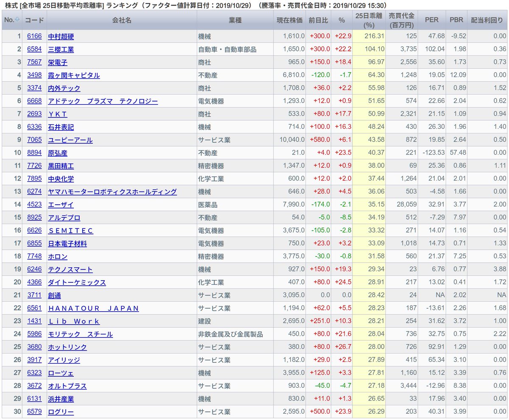This screenshot has width=509, height=420.
Task: Open company link 石井表記
Action: coord(61,127)
